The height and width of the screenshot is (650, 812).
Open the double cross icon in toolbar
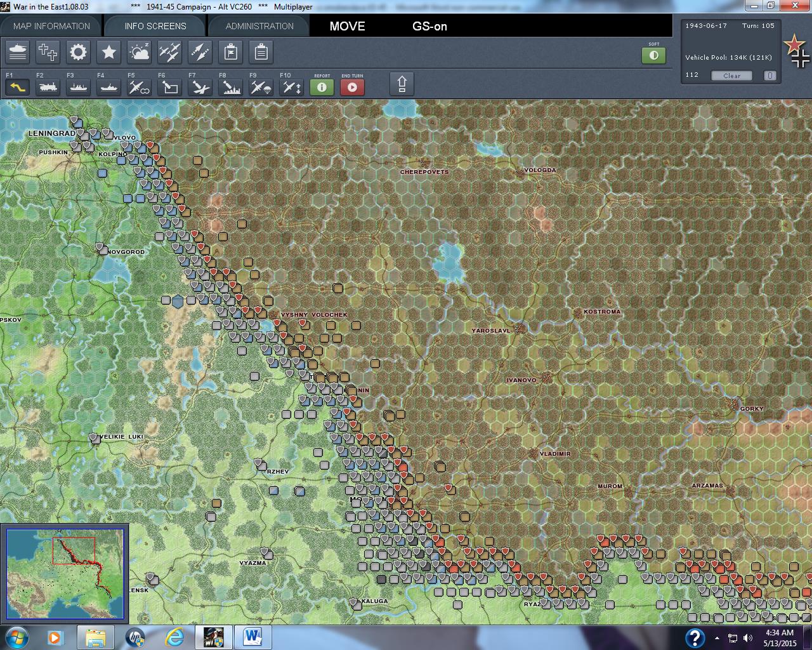[x=48, y=52]
